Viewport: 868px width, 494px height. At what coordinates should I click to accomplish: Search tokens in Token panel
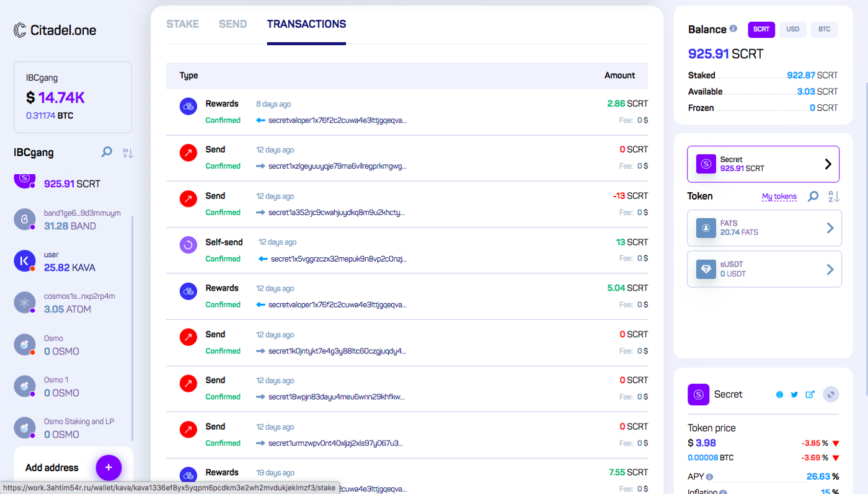(x=813, y=196)
